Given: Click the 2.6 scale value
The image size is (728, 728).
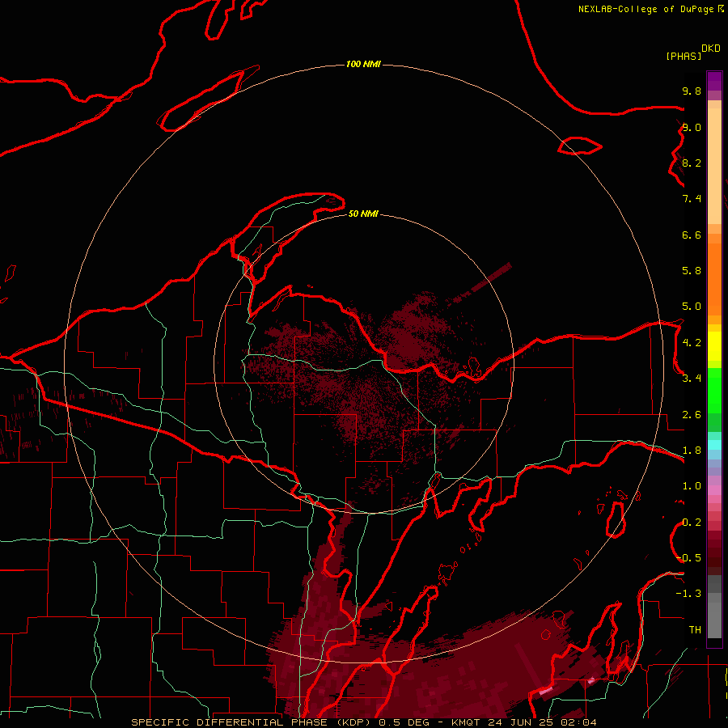Looking at the screenshot, I should coord(692,415).
